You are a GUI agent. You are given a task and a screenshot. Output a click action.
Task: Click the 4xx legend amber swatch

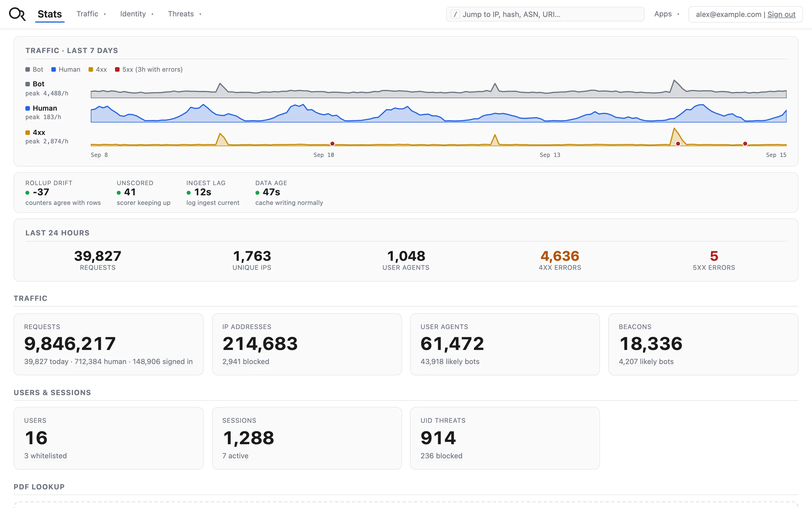(91, 69)
